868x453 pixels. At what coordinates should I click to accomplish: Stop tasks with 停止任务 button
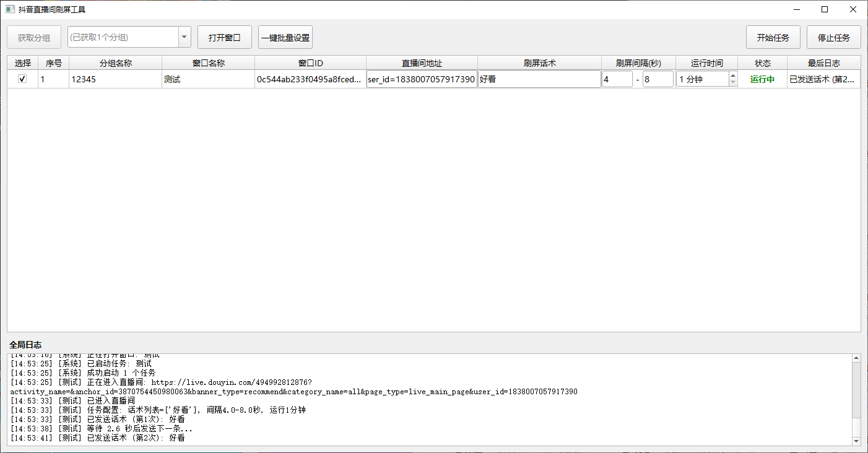pos(834,37)
